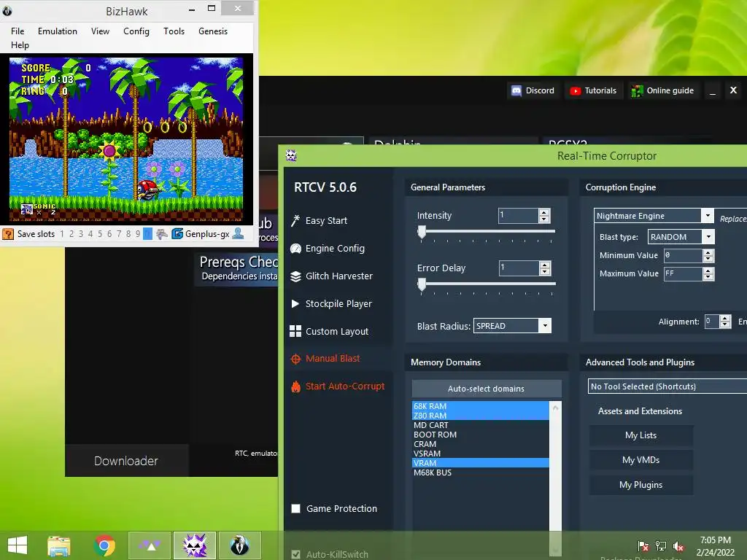Viewport: 747px width, 560px height.
Task: Click the purple RTCV monster taskbar icon
Action: point(195,545)
